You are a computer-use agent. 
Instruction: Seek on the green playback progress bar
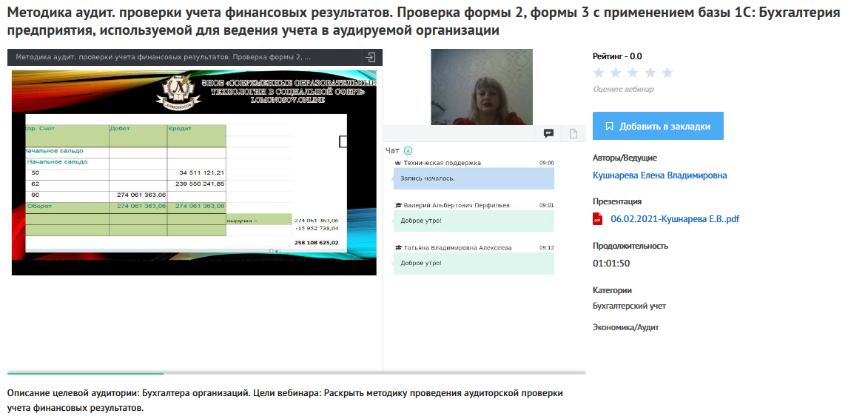85,373
